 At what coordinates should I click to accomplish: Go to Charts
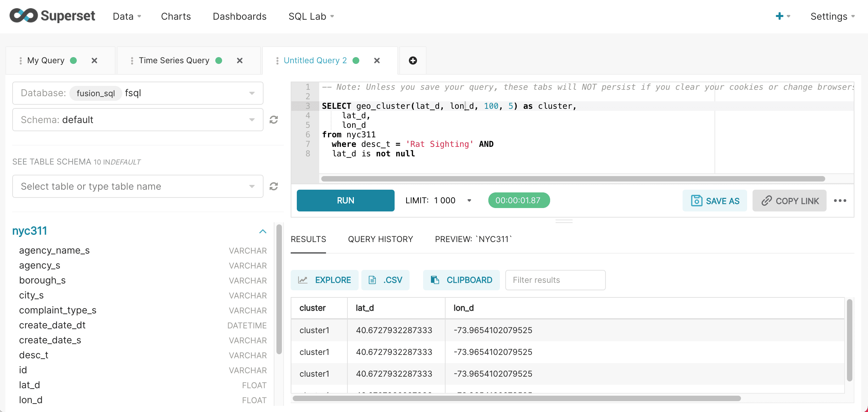point(176,16)
